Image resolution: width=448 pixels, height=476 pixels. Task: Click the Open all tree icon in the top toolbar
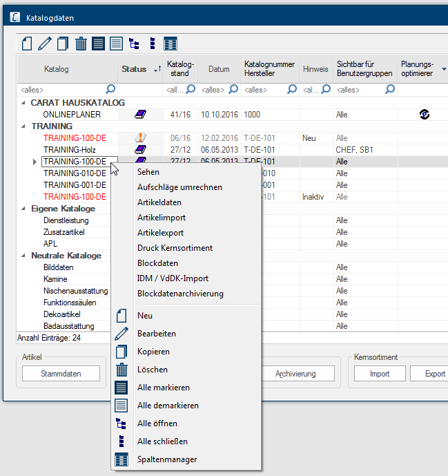134,44
